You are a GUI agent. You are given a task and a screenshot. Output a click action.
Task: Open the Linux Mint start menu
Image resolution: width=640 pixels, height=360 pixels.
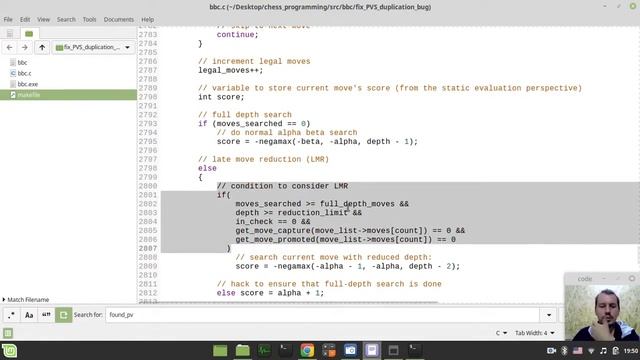click(x=9, y=351)
